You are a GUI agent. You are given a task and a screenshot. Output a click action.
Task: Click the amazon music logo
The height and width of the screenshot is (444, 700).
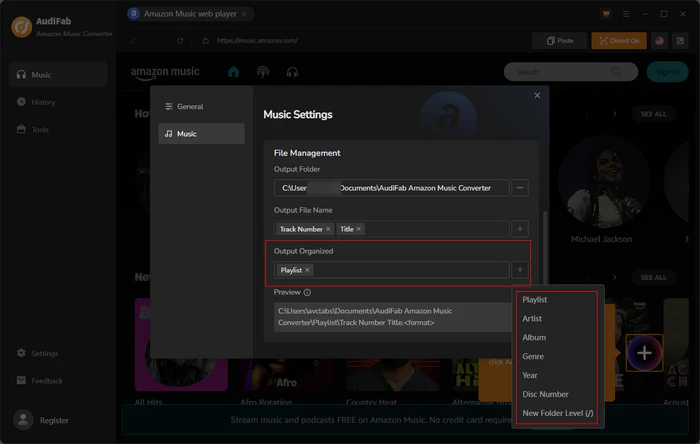(165, 73)
